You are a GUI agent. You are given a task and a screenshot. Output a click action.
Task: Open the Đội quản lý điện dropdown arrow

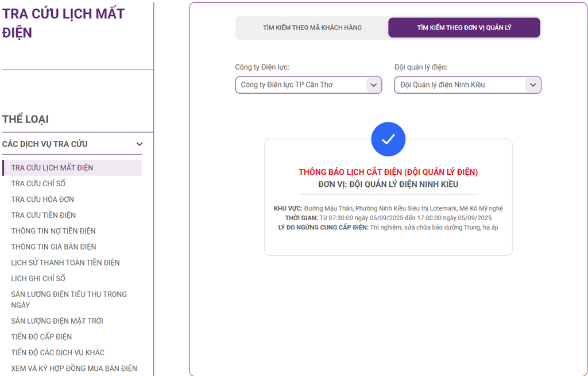coord(533,85)
